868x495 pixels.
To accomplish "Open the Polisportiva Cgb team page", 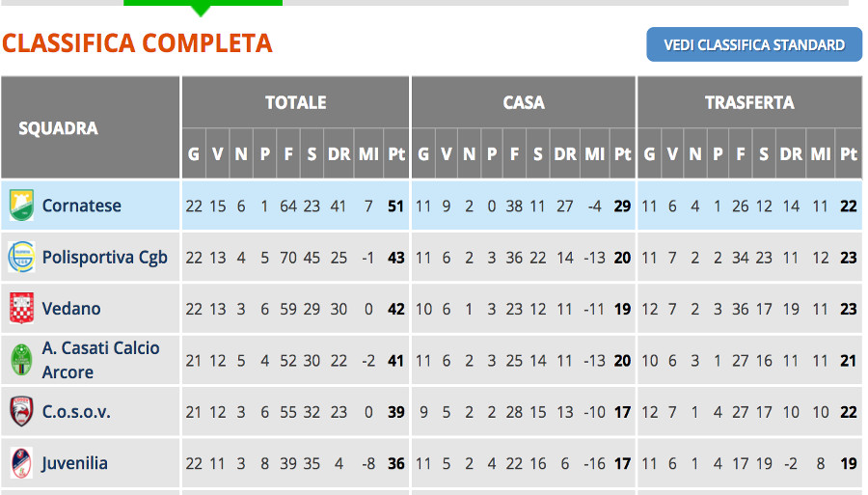I will pos(104,258).
